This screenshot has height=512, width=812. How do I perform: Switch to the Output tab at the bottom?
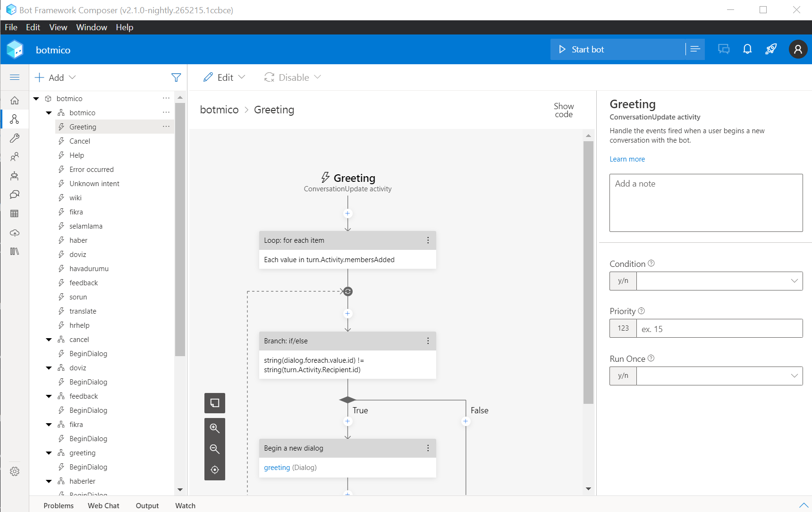point(147,505)
